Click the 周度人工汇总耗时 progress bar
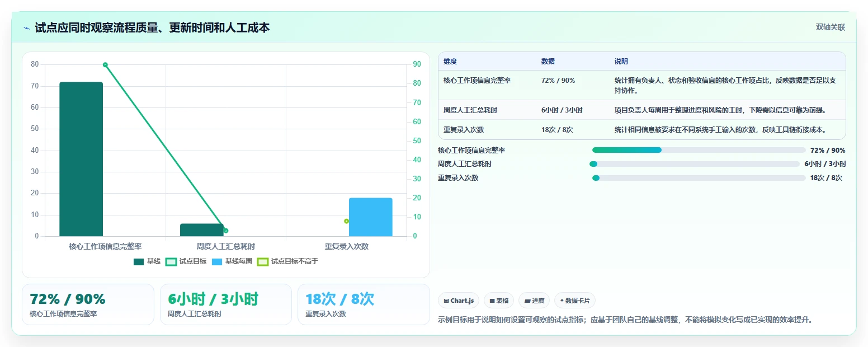868x347 pixels. (x=695, y=164)
